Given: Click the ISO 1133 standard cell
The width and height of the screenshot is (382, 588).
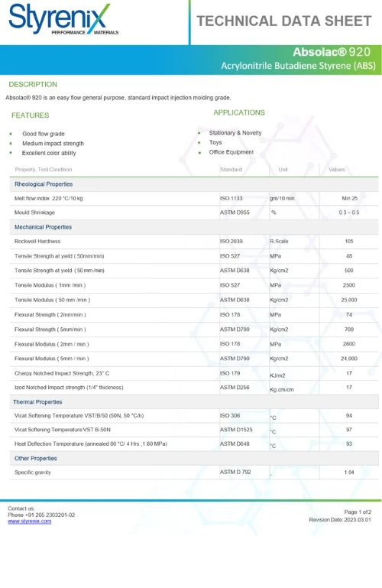Looking at the screenshot, I should coord(231,198).
